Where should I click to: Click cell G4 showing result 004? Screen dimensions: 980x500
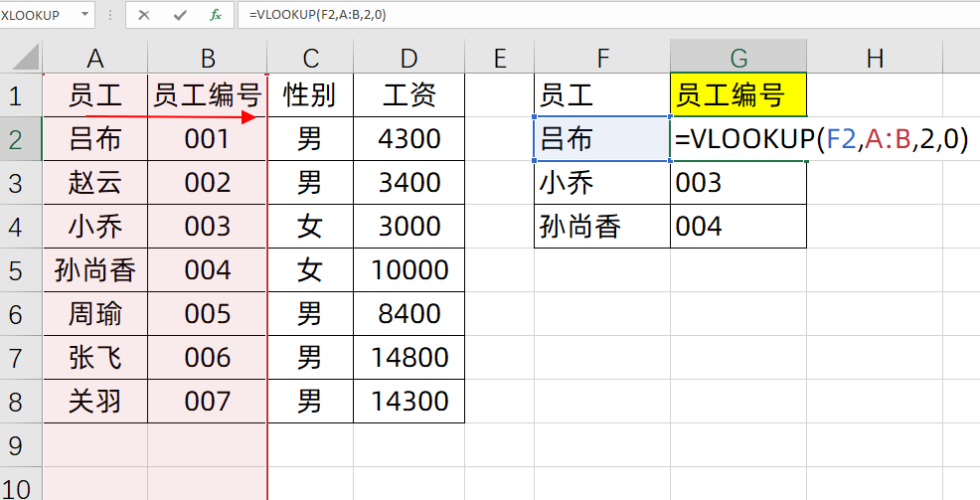click(738, 227)
